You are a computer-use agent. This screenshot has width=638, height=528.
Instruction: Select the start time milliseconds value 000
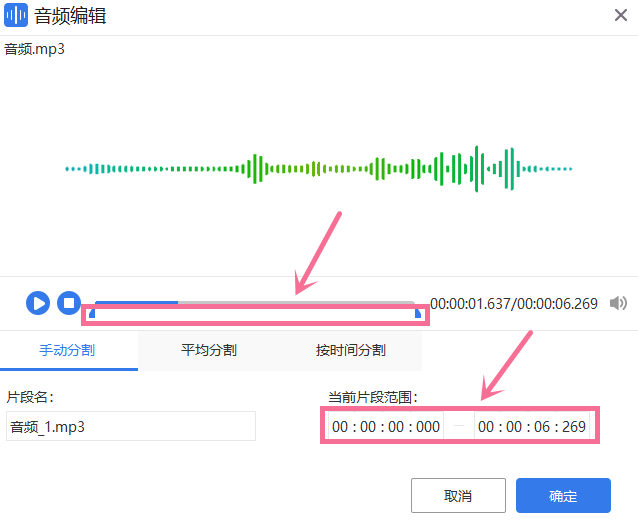[427, 427]
